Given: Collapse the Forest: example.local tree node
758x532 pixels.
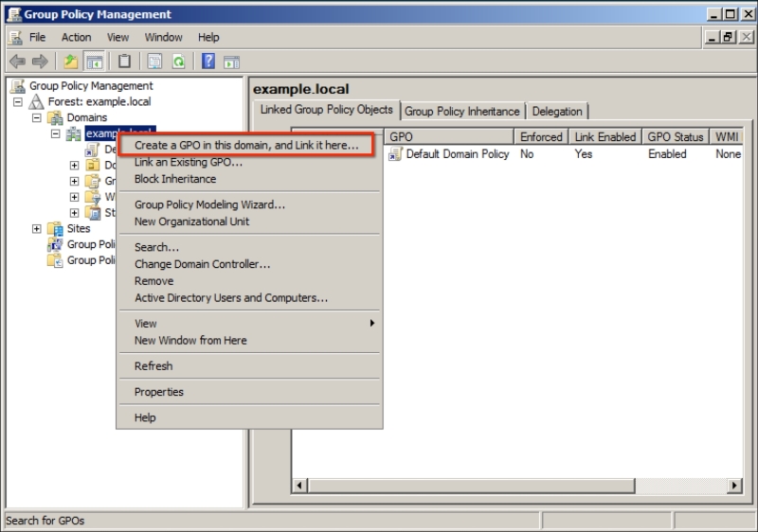Looking at the screenshot, I should [18, 102].
